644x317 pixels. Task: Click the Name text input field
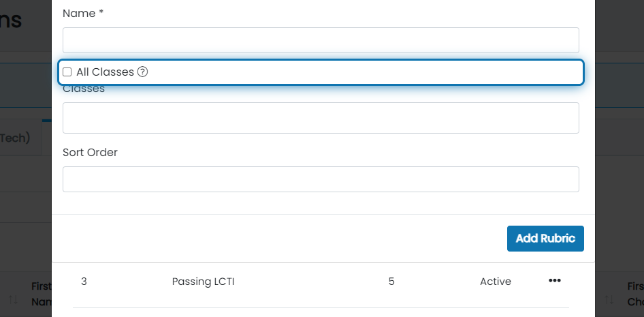pyautogui.click(x=321, y=40)
